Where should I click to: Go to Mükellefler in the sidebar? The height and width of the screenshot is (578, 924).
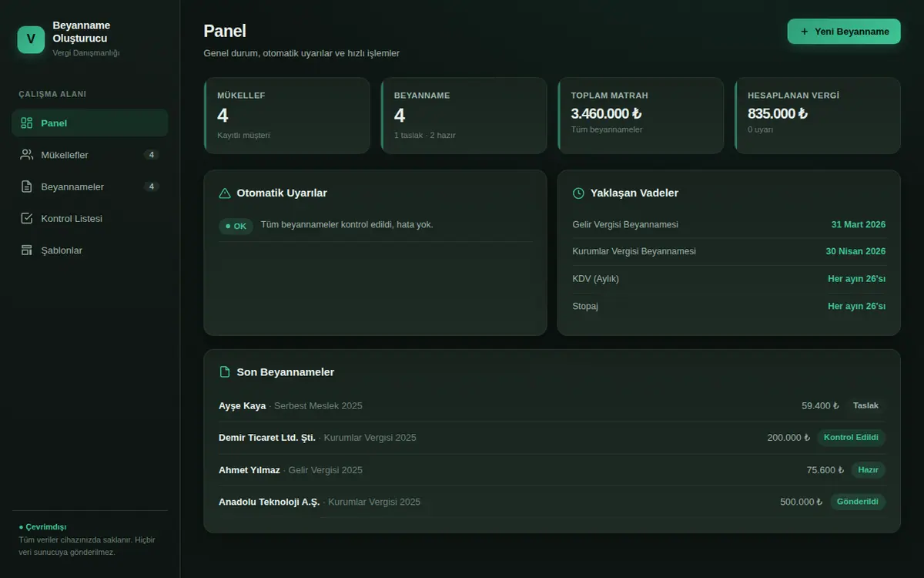tap(89, 155)
